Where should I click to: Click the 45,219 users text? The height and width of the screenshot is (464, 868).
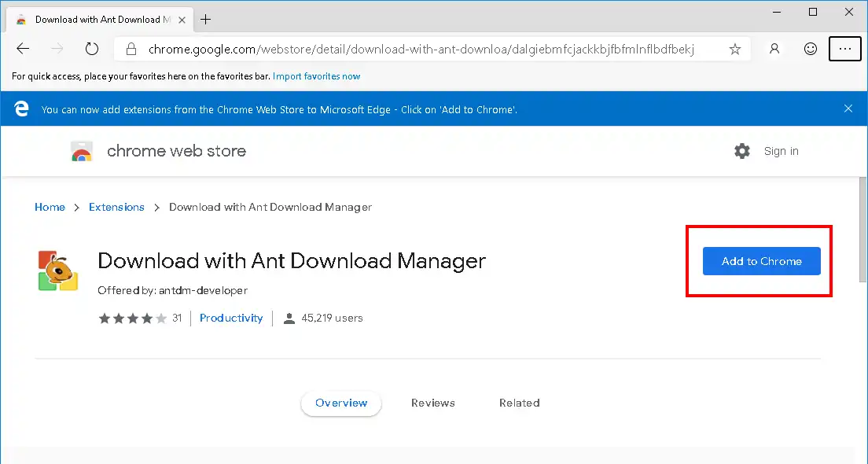click(332, 318)
